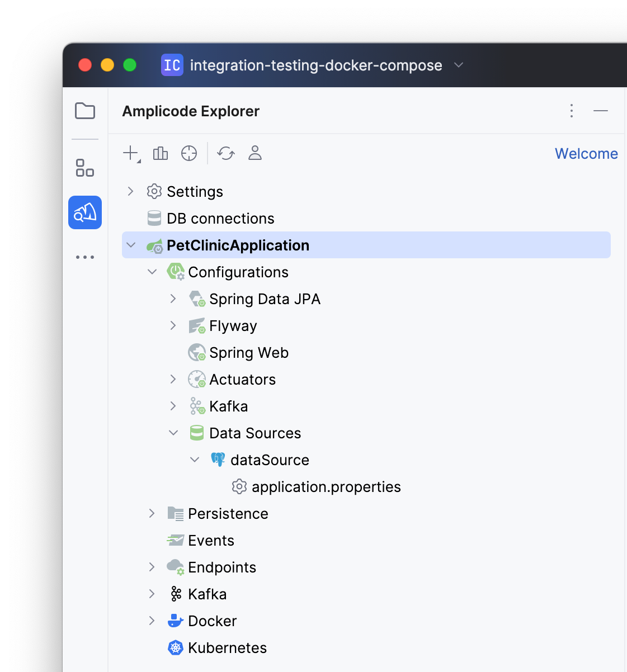
Task: Click the plus add icon in toolbar
Action: (131, 153)
